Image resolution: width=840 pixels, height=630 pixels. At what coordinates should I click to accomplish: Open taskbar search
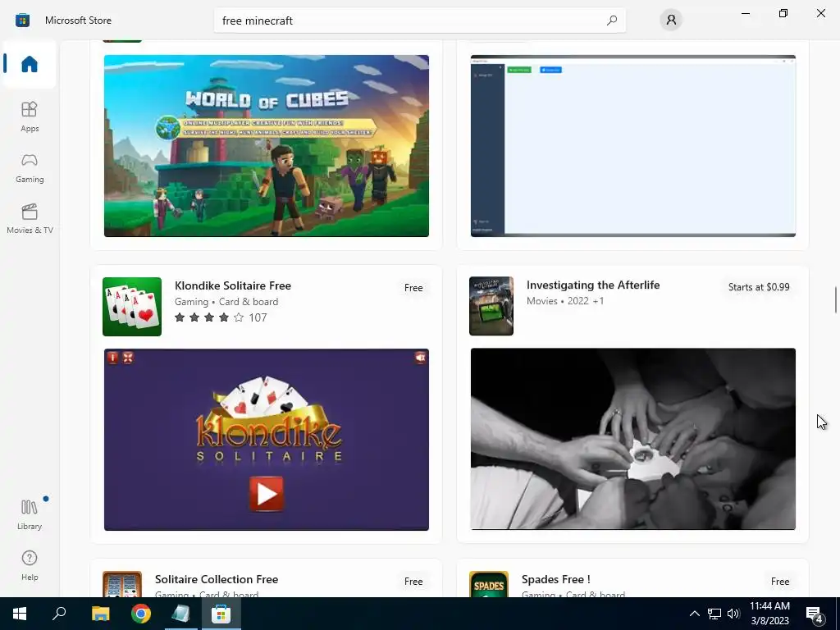tap(59, 614)
